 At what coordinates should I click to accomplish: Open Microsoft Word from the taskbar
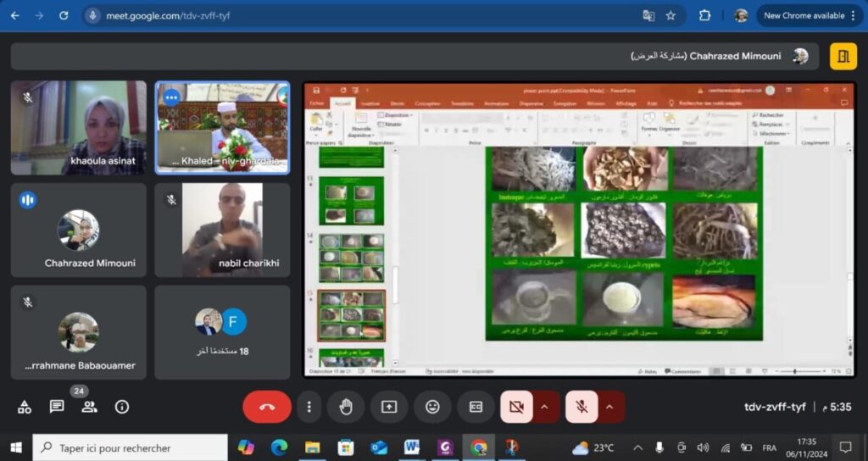point(412,447)
